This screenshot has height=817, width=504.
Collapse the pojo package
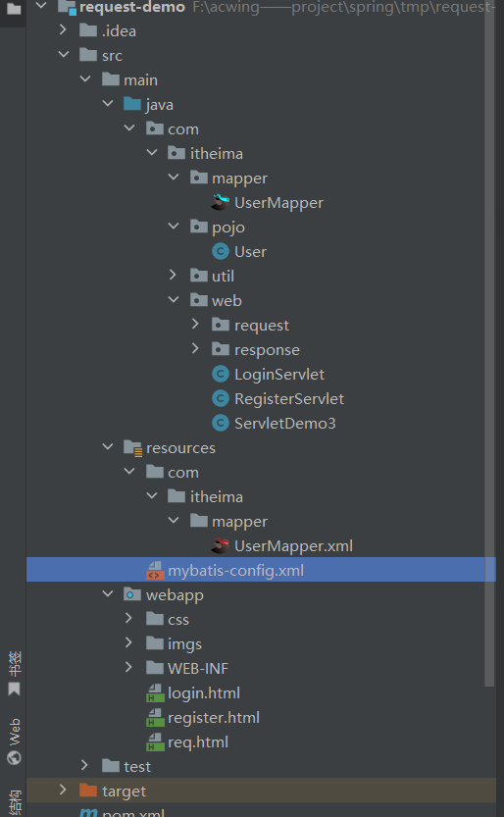(x=174, y=227)
